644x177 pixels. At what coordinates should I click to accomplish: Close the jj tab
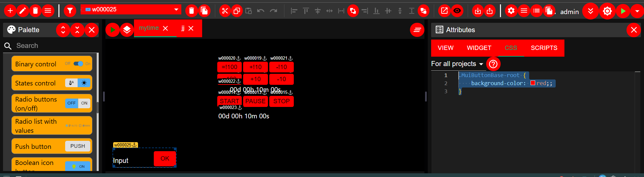coord(191,28)
